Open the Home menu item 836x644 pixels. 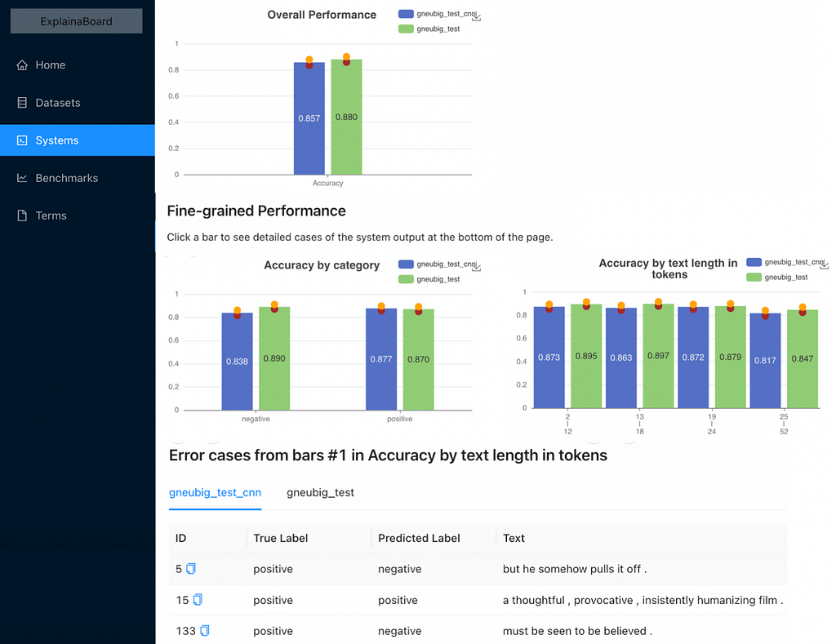click(78, 65)
